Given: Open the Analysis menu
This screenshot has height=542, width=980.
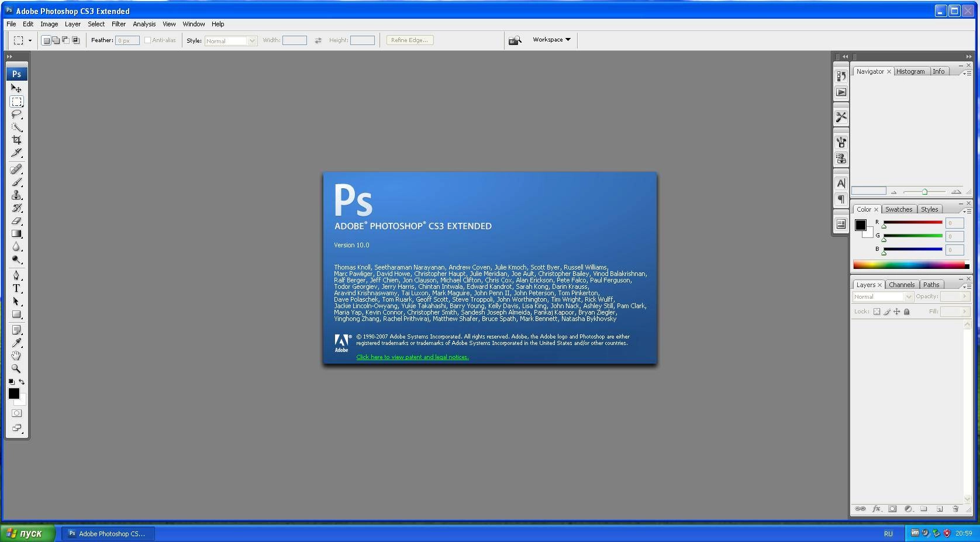Looking at the screenshot, I should point(144,24).
